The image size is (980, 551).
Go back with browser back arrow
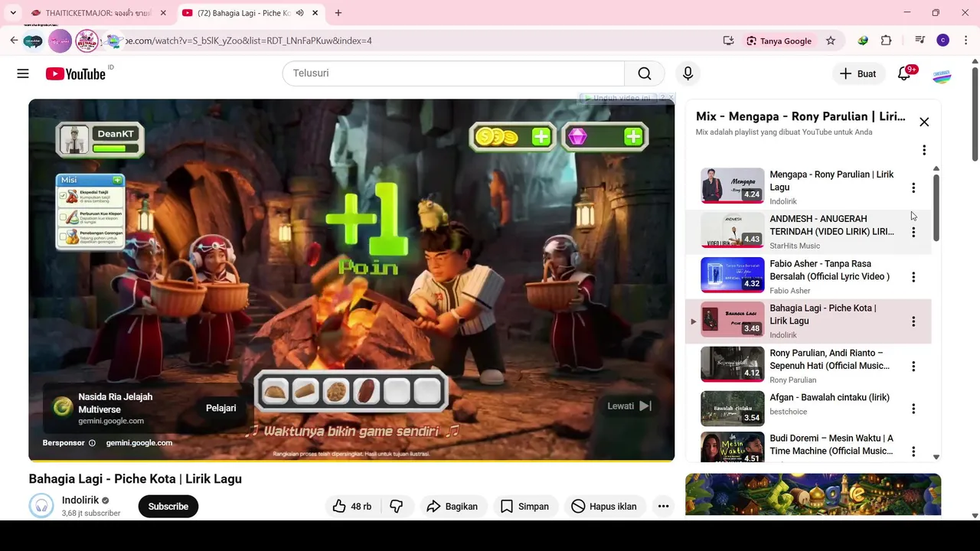pyautogui.click(x=14, y=41)
